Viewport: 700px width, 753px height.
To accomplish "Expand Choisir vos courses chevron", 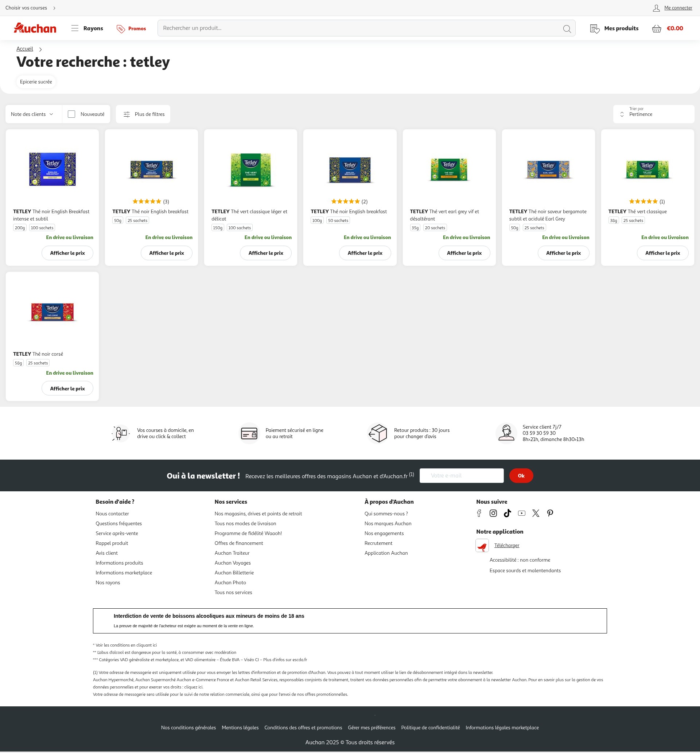I will [x=54, y=8].
